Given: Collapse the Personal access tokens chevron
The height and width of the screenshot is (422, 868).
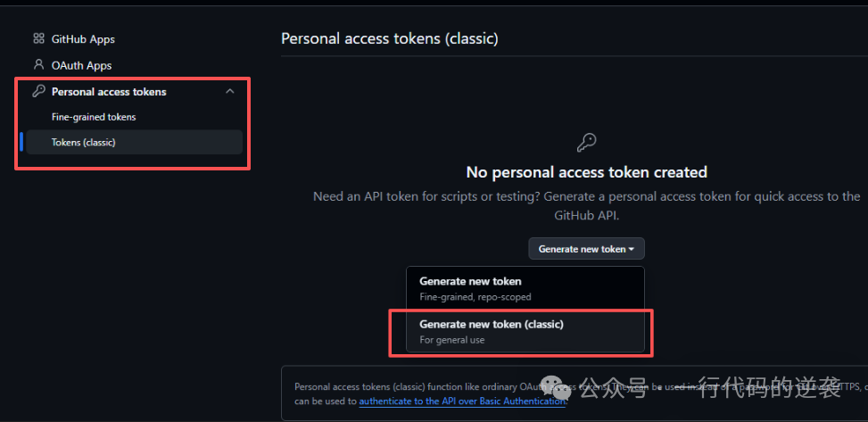Looking at the screenshot, I should (230, 92).
